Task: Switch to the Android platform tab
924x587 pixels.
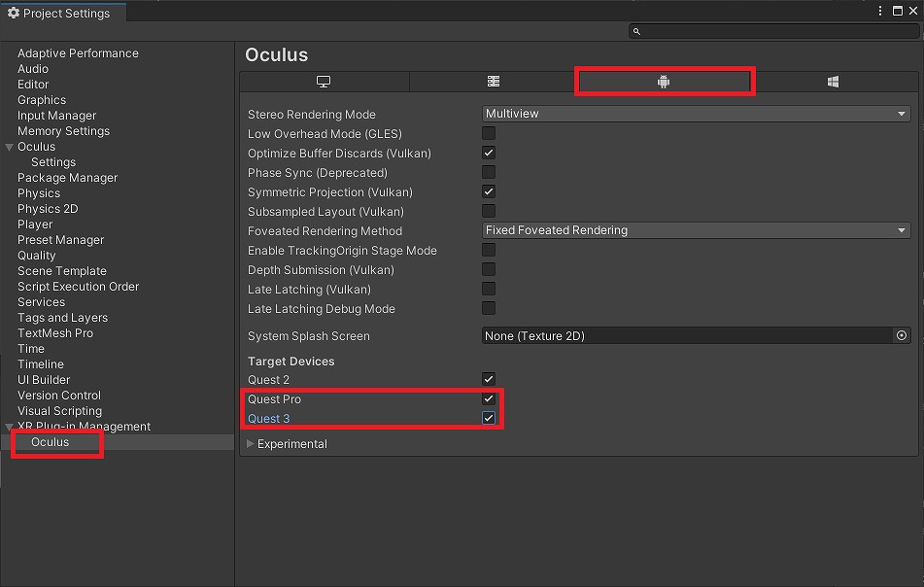Action: point(664,82)
